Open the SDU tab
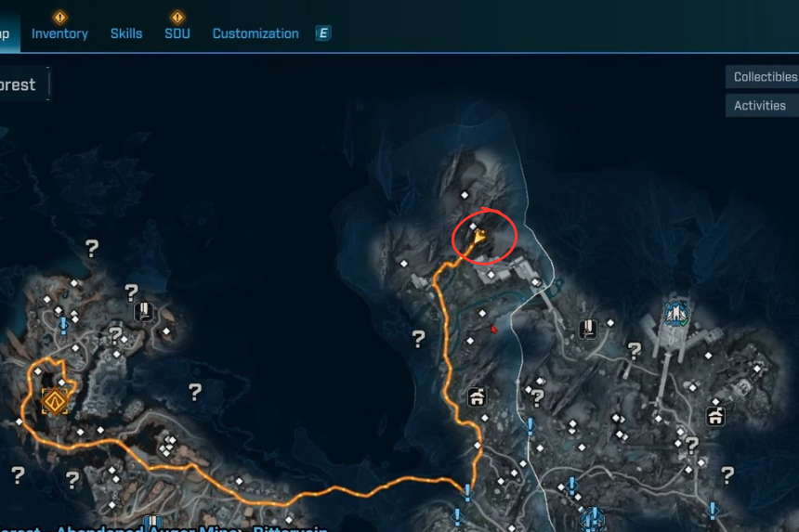This screenshot has height=532, width=799. pos(177,33)
